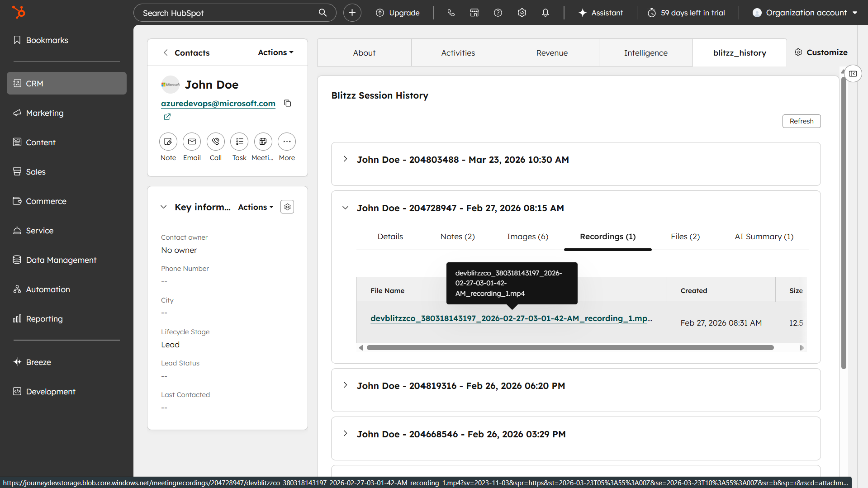Viewport: 868px width, 488px height.
Task: Switch to the Intelligence tab
Action: point(646,53)
